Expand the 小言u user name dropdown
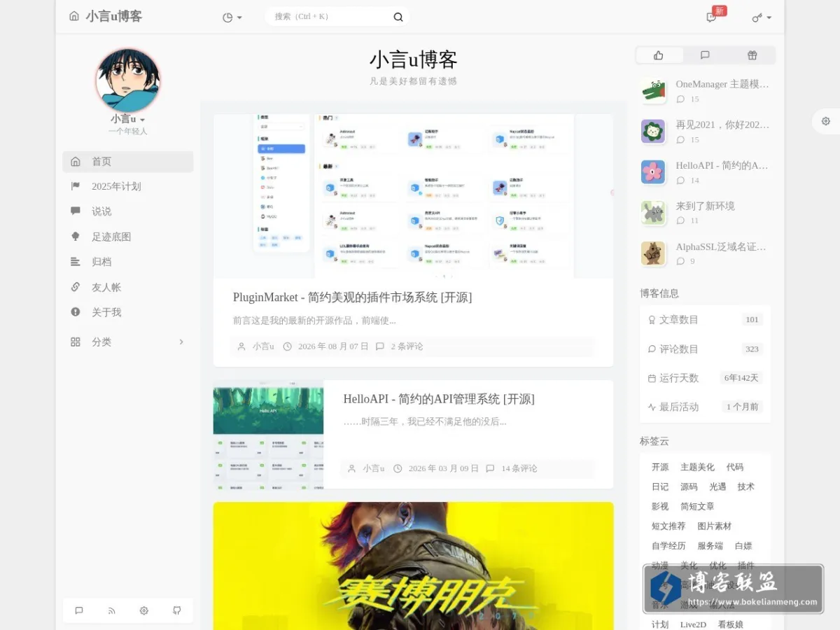Screen dimensions: 840x630 pos(128,119)
